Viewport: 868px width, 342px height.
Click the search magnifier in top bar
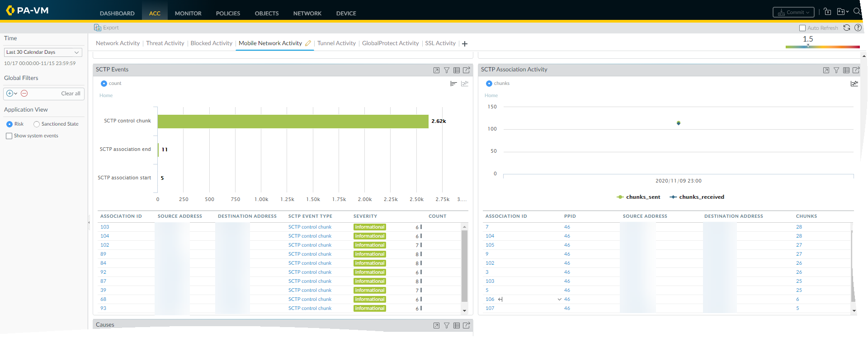[857, 12]
